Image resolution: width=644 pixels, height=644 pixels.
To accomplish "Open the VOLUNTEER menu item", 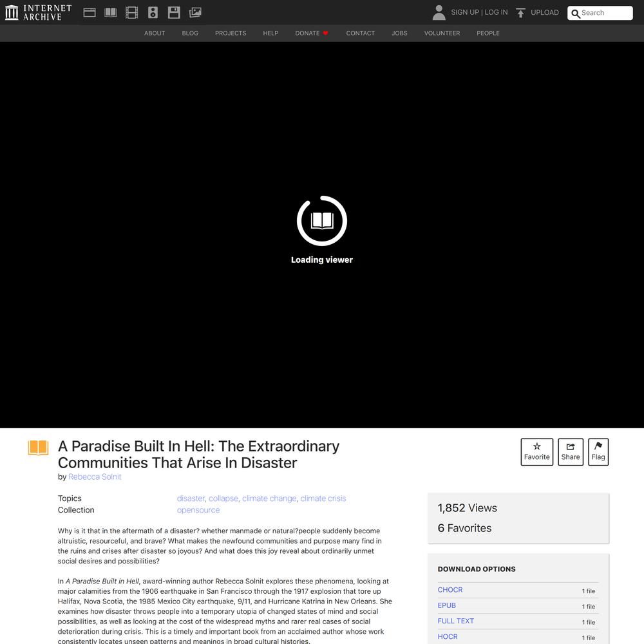I will coord(442,33).
